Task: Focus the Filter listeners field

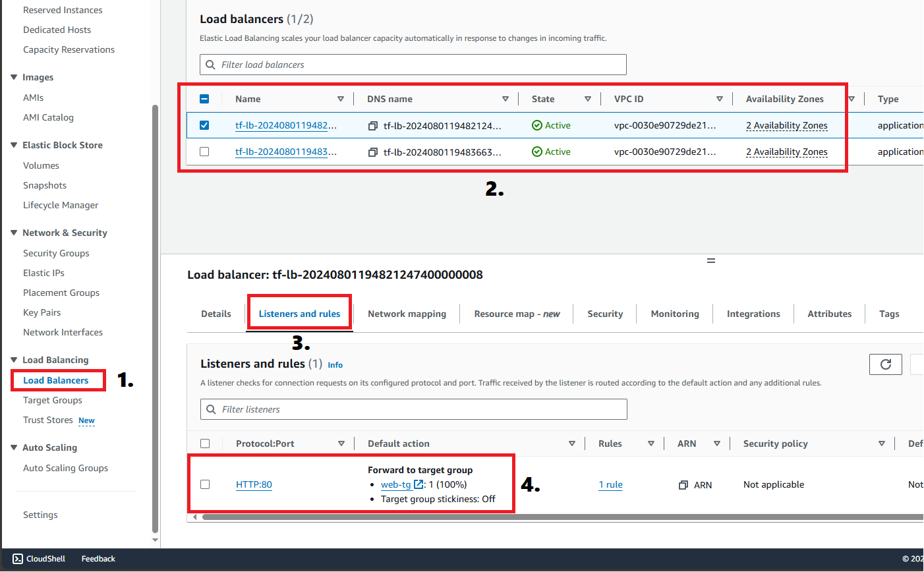Action: click(414, 409)
